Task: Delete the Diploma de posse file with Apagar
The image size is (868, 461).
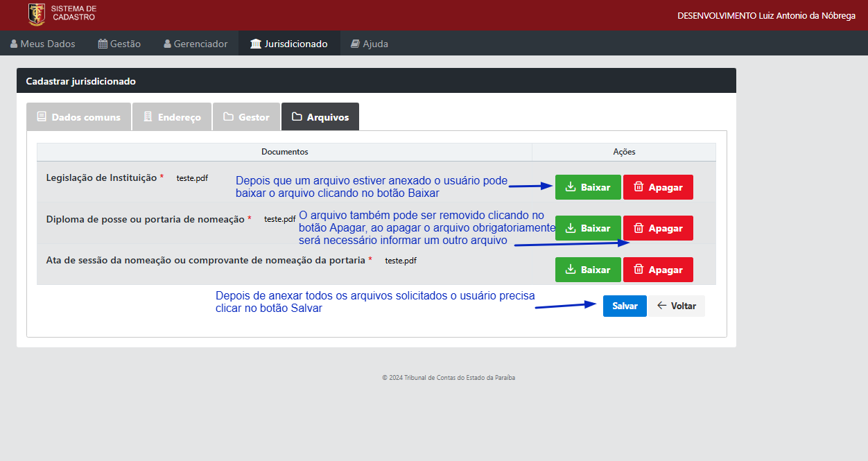Action: [658, 228]
